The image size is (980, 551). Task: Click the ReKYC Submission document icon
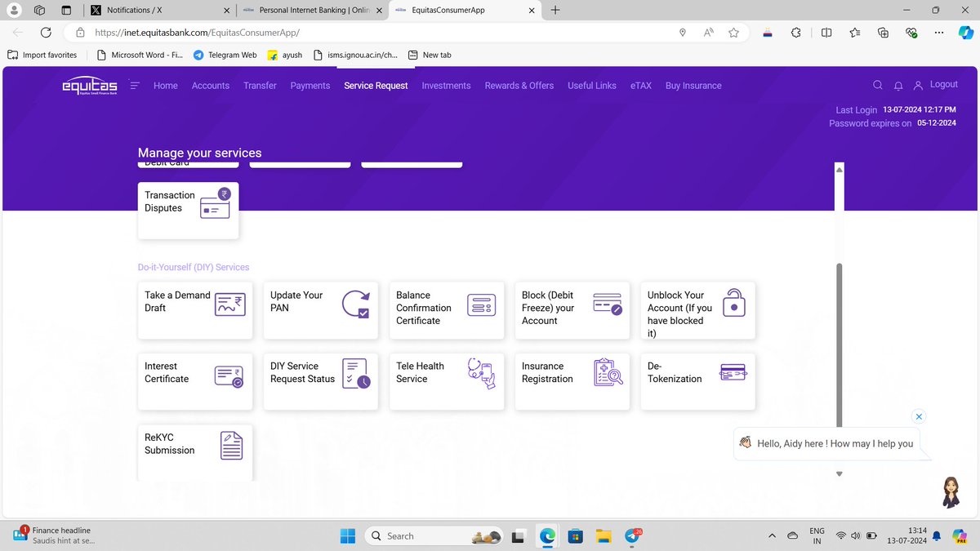(x=231, y=446)
